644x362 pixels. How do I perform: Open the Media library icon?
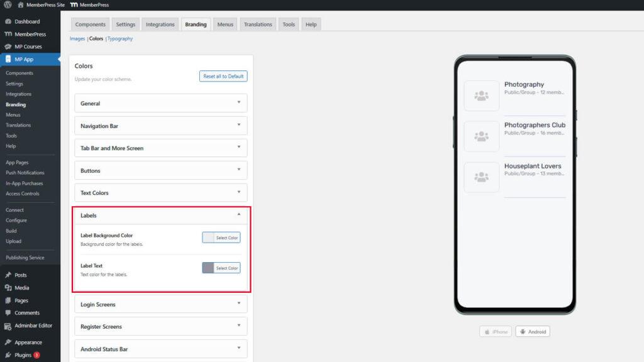[8, 288]
